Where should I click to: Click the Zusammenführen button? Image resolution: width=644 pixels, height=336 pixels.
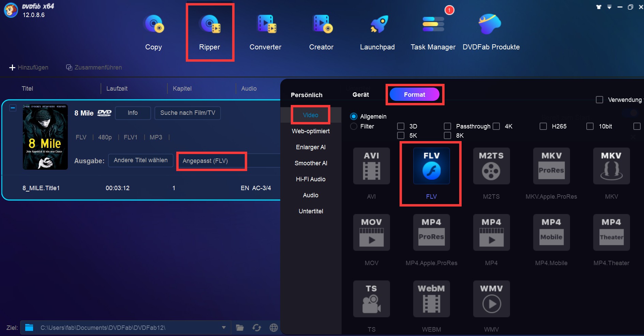click(94, 67)
